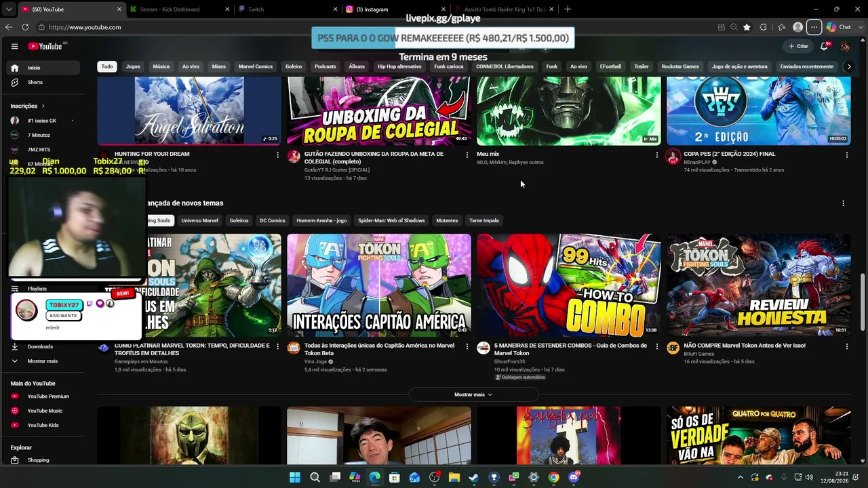Open the browser profile icon
Screen dimensions: 868x488
(798, 27)
